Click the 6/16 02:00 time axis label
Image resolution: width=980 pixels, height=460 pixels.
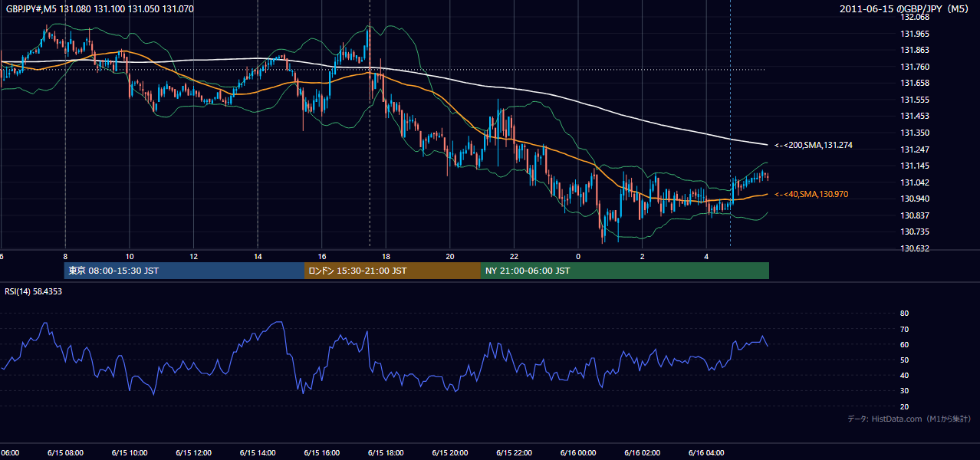click(643, 453)
